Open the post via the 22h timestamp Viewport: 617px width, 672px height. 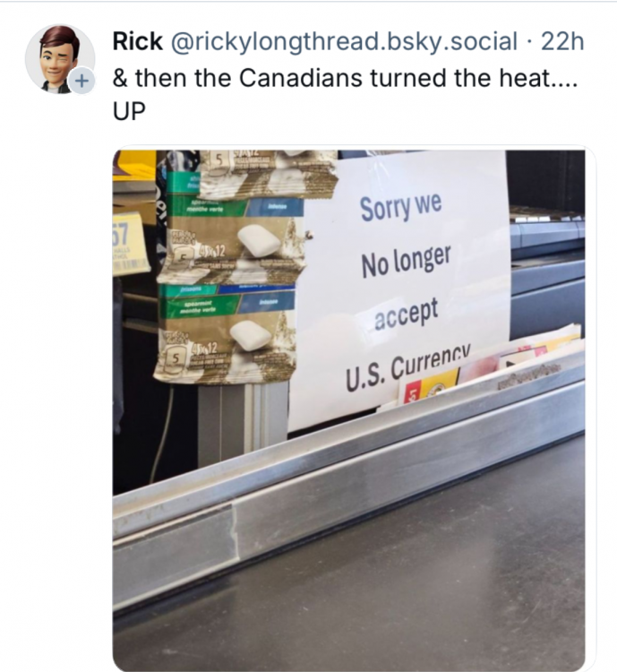(561, 41)
